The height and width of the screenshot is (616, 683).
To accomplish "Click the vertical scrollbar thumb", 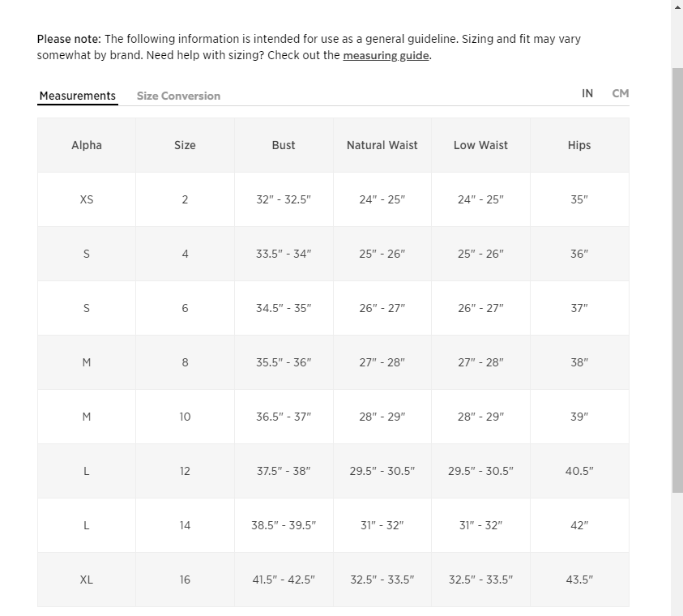I will 677,280.
